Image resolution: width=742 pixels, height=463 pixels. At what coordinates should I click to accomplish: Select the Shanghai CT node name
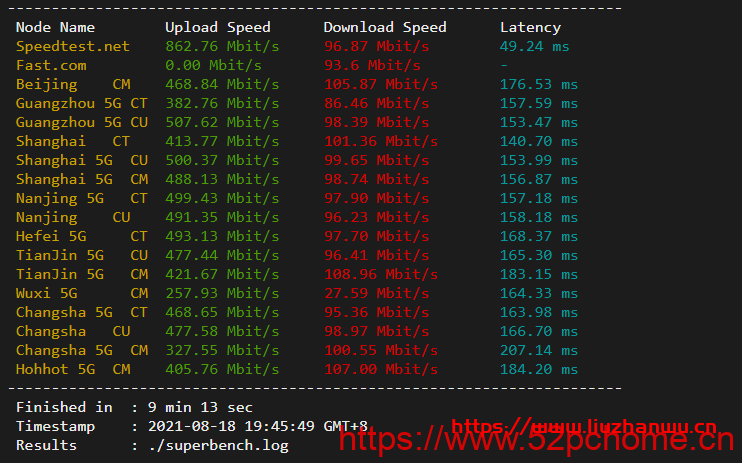pos(73,141)
